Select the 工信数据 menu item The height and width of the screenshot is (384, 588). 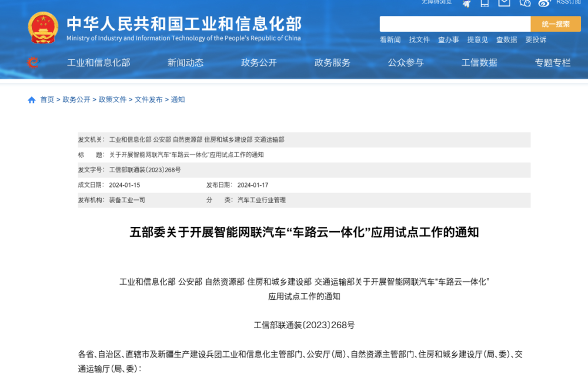point(479,63)
